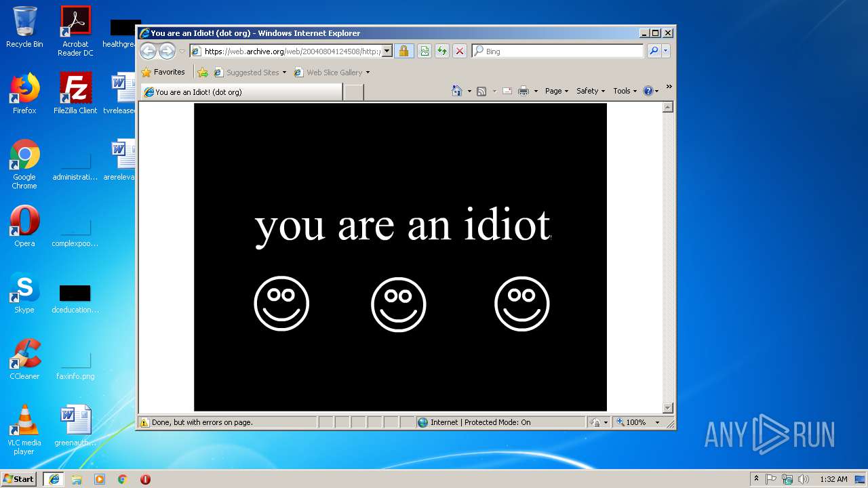Expand the address bar autocomplete dropdown
The height and width of the screenshot is (488, 868).
(x=387, y=51)
